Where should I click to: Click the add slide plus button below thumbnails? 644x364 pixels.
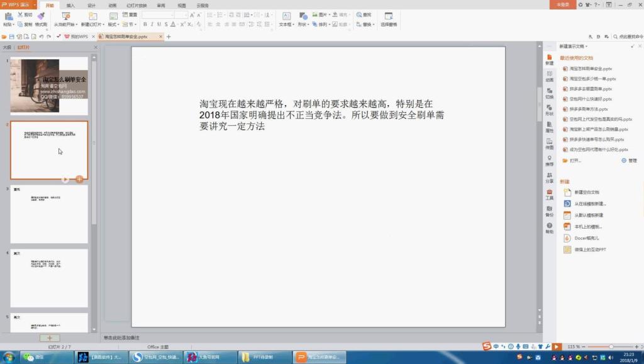click(x=50, y=338)
